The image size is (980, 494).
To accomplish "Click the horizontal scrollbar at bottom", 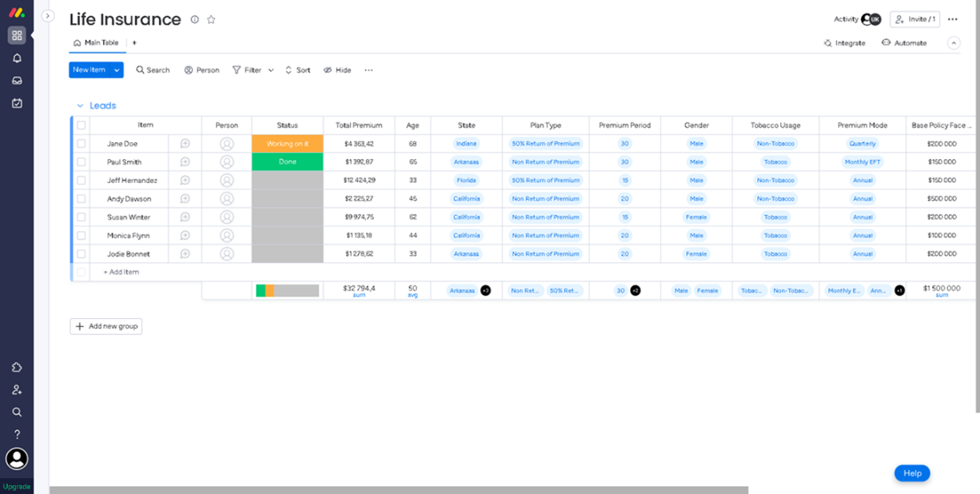I will [x=399, y=490].
